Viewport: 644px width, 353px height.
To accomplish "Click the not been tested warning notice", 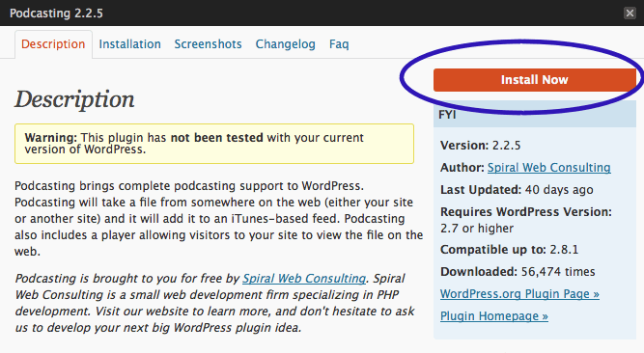I will pyautogui.click(x=214, y=144).
